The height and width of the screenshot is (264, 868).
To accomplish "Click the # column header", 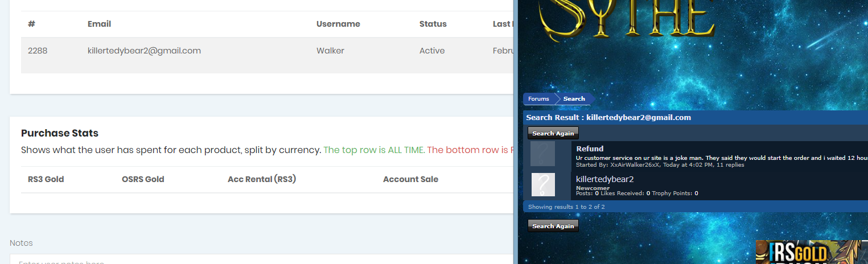I will [31, 24].
